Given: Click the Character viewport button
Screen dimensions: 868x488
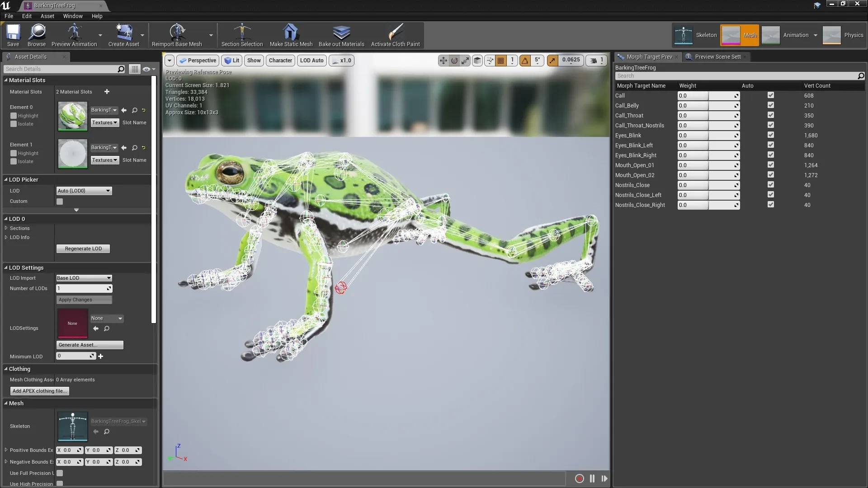Looking at the screenshot, I should (x=280, y=61).
